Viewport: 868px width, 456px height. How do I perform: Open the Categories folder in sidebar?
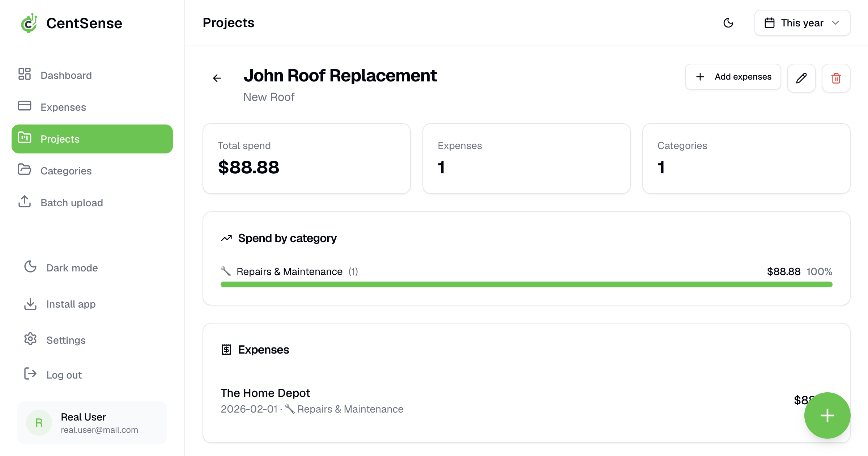[66, 171]
